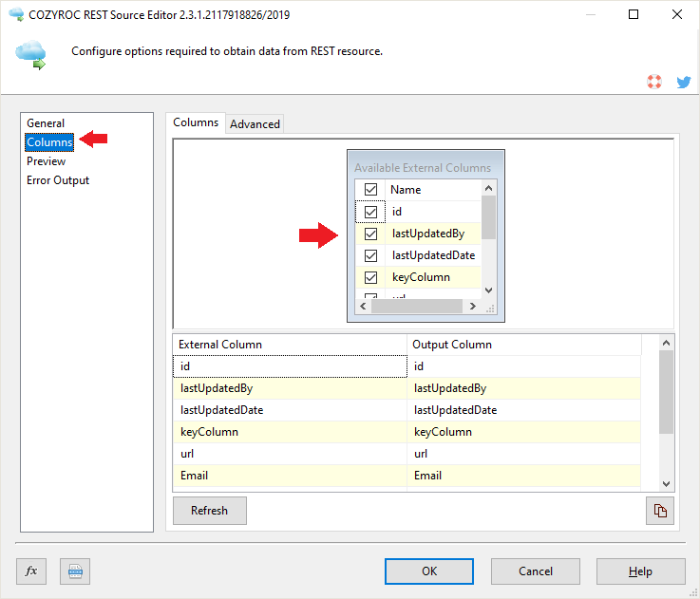Select General in the left pane
The height and width of the screenshot is (599, 700).
[x=46, y=123]
